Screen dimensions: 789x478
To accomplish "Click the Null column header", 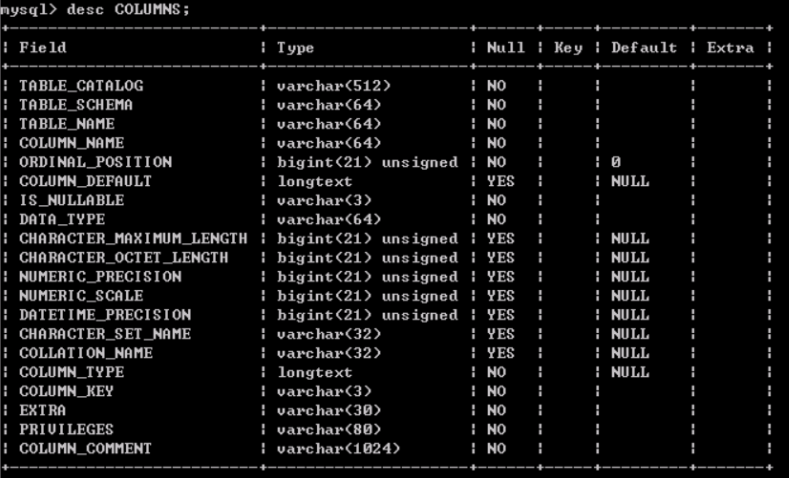I will point(506,47).
